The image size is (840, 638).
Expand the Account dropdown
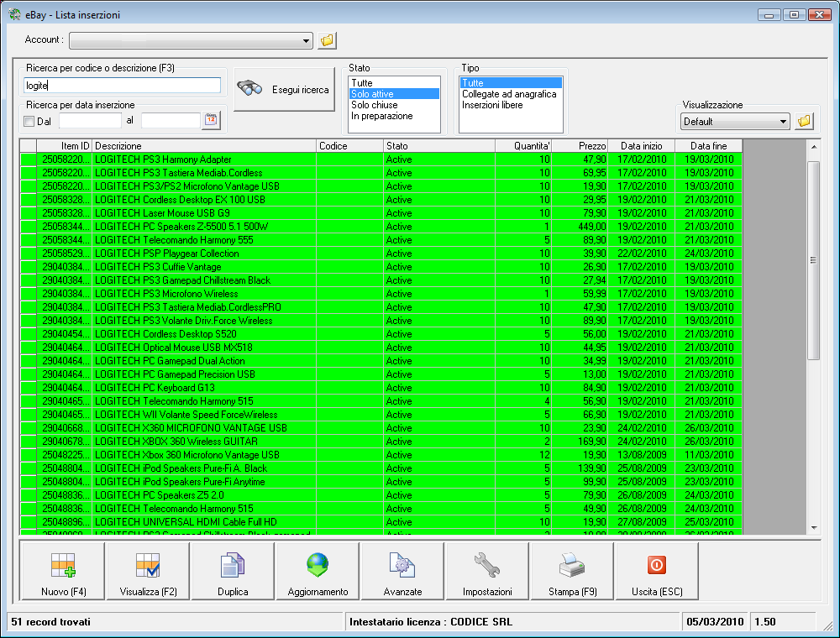[x=306, y=40]
